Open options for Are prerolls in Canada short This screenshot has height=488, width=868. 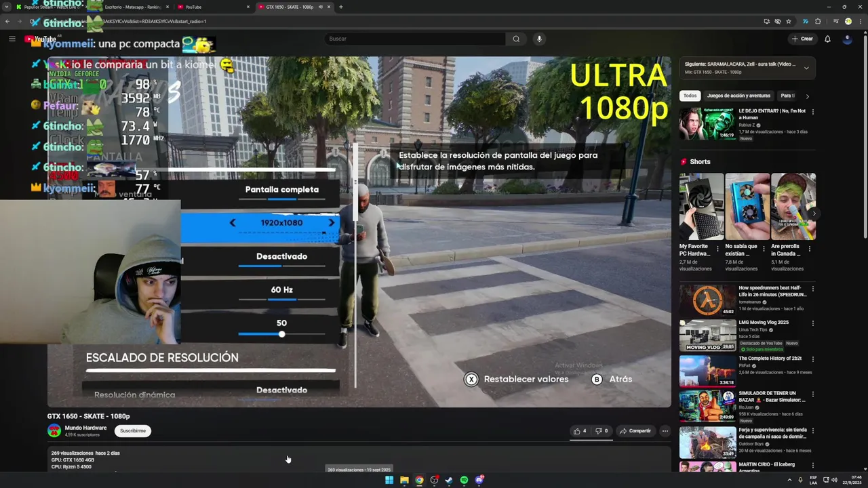[809, 249]
